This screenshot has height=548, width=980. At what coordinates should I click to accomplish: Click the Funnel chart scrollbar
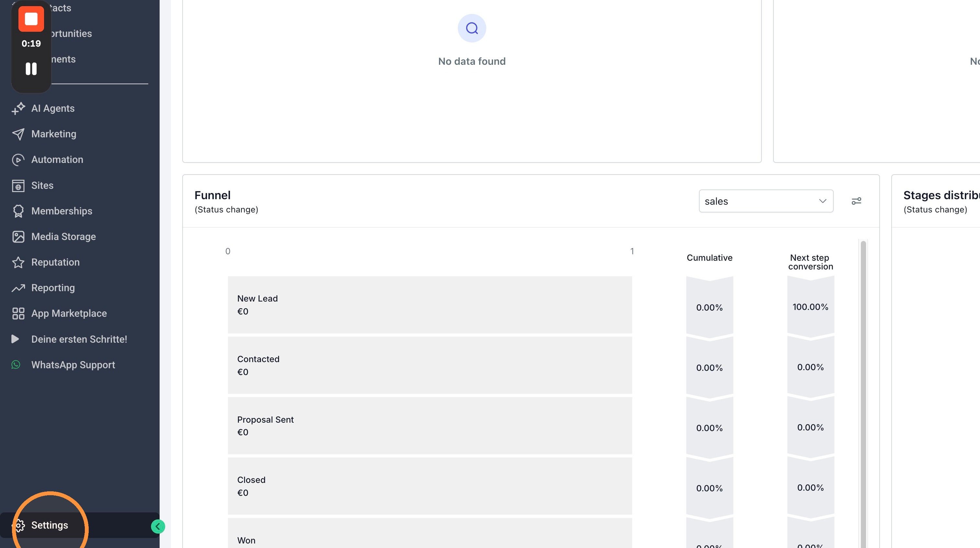[x=863, y=394]
